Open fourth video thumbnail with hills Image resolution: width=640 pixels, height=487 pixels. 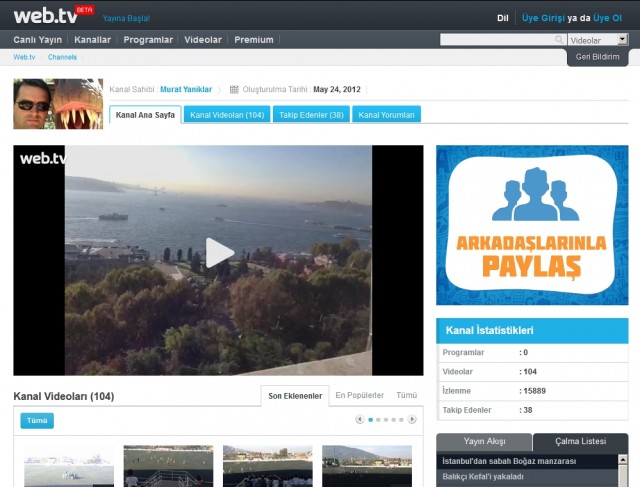[x=367, y=466]
